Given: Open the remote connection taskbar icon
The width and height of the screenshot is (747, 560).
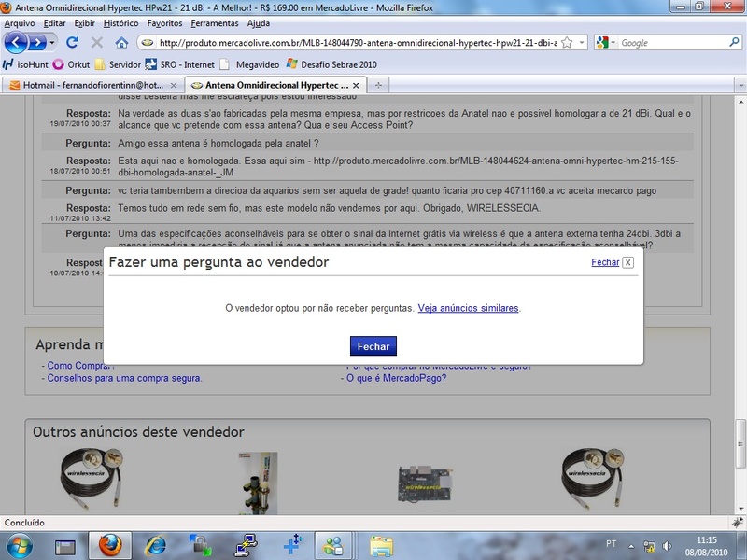Looking at the screenshot, I should point(247,546).
